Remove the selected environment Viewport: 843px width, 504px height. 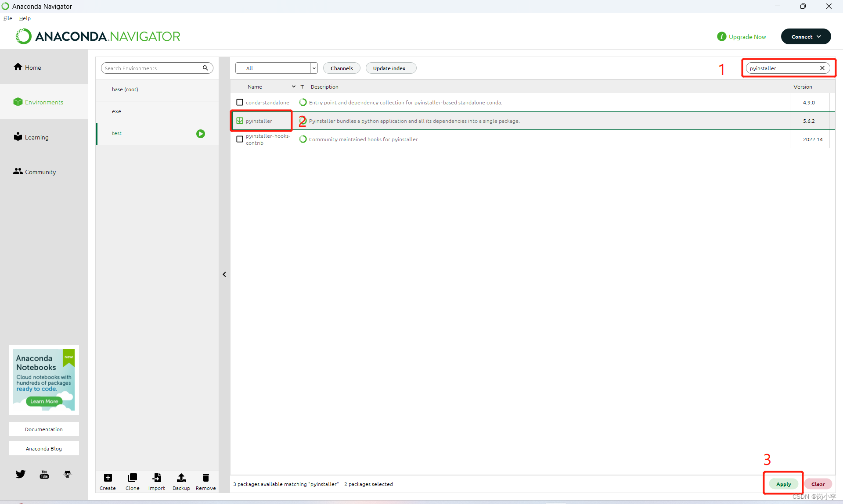(x=205, y=482)
